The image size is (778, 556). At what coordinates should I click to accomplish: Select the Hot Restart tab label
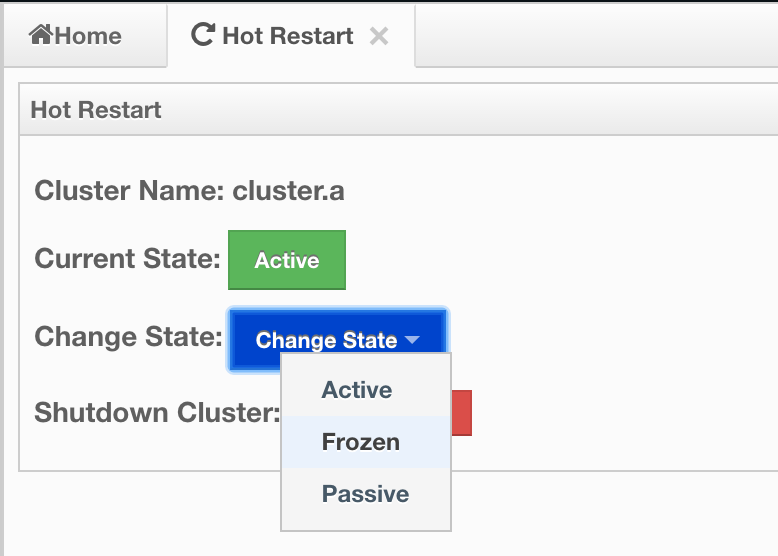pyautogui.click(x=288, y=36)
